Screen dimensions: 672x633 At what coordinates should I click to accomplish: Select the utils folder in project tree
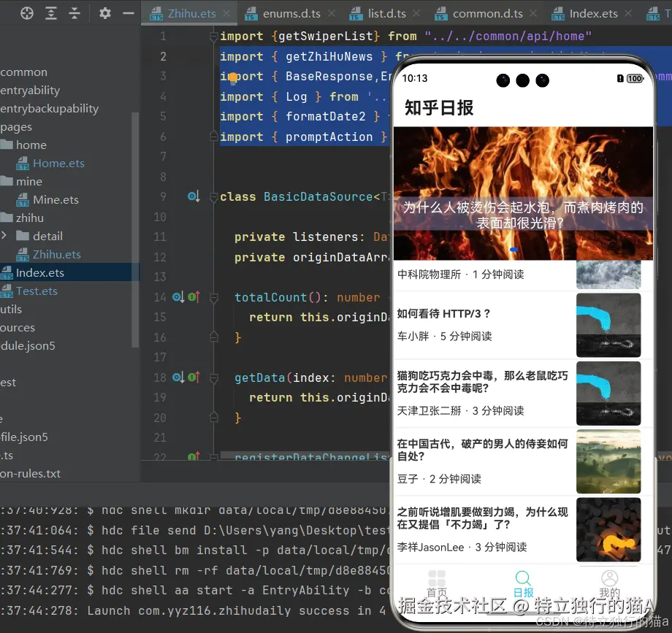(x=11, y=310)
